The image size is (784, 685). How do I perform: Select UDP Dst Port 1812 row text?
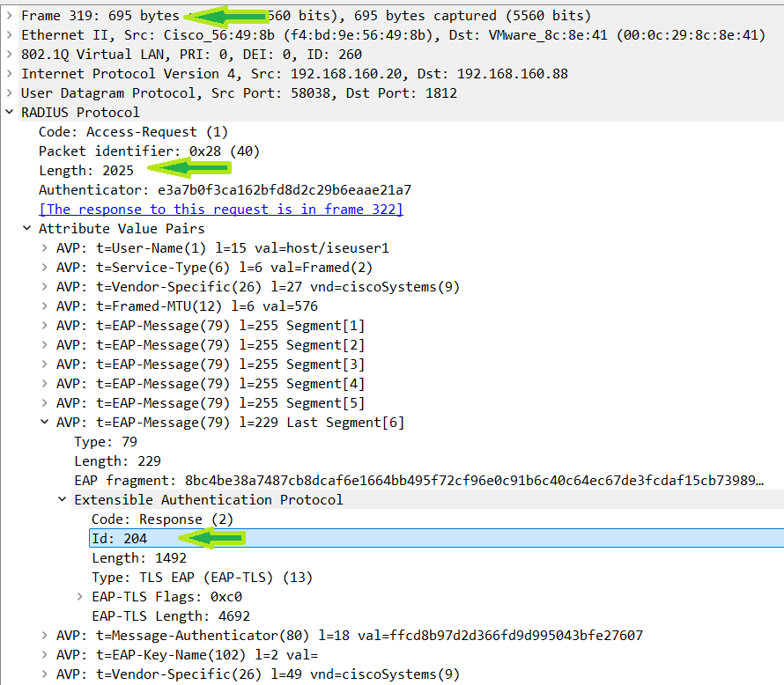coord(239,93)
